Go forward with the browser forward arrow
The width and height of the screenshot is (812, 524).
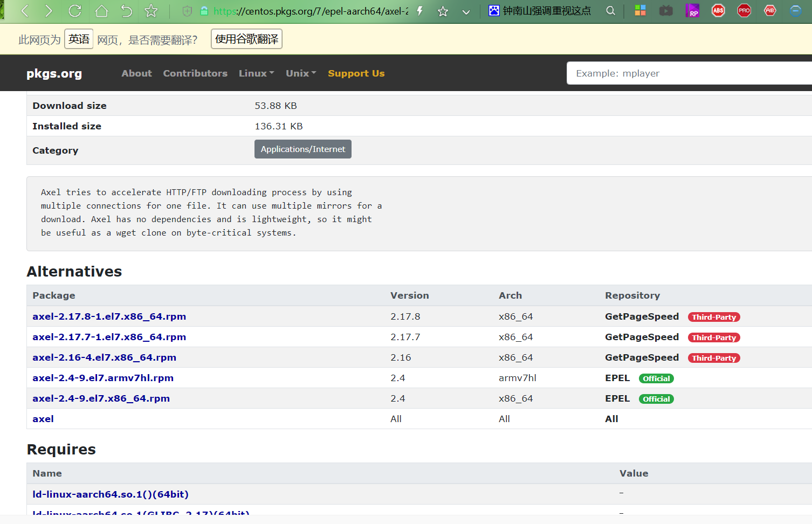point(49,11)
